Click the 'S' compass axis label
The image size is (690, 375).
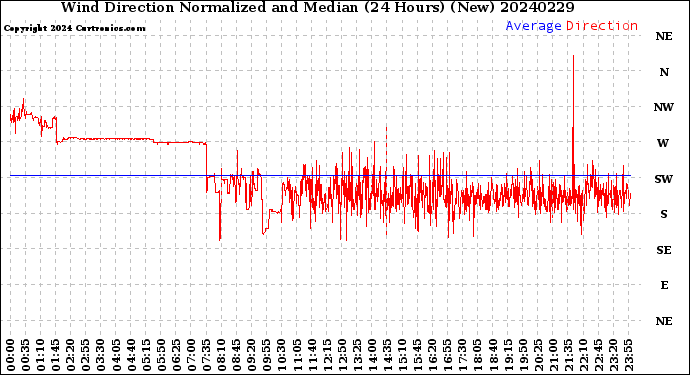click(x=664, y=214)
